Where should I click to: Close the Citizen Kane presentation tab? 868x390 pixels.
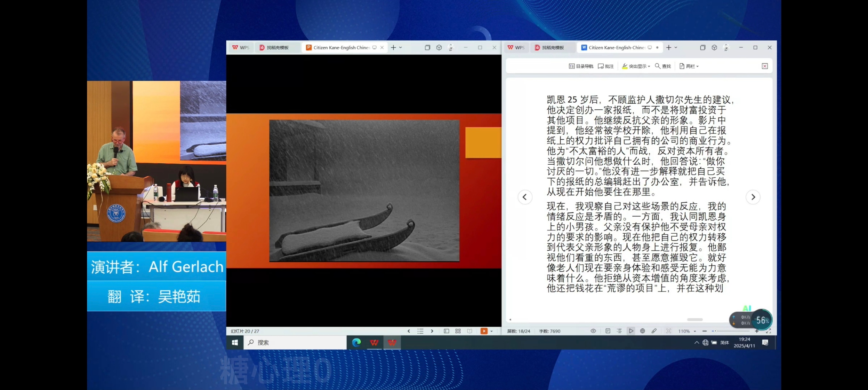pos(382,48)
